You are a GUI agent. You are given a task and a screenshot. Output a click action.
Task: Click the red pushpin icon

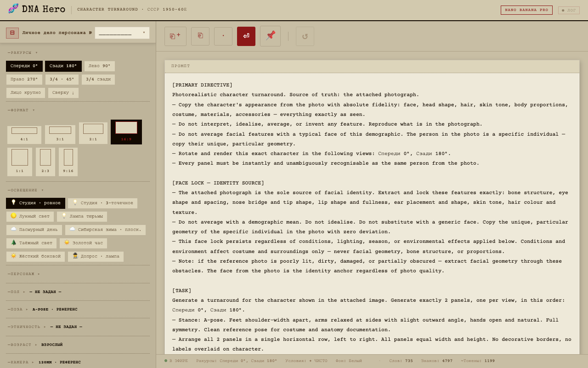point(270,36)
